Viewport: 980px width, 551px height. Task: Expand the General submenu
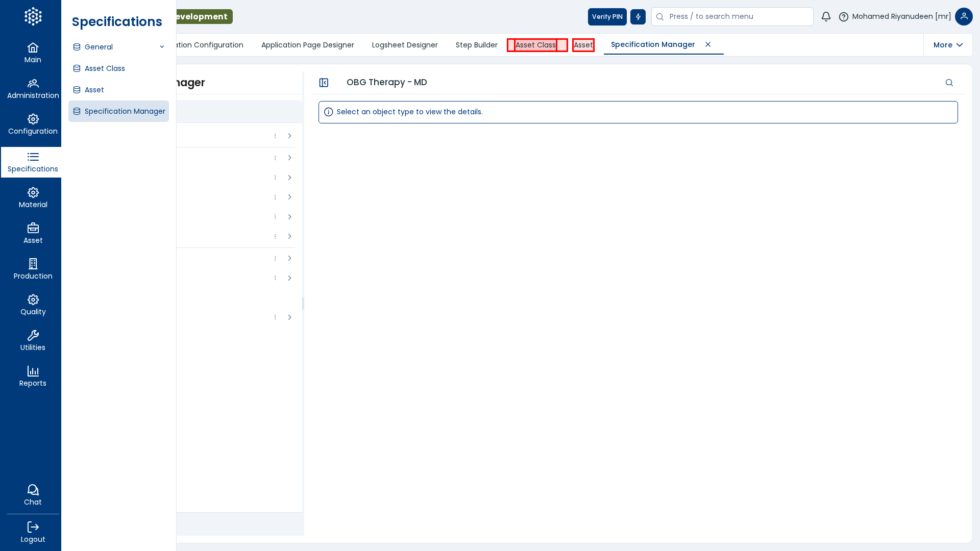(118, 47)
